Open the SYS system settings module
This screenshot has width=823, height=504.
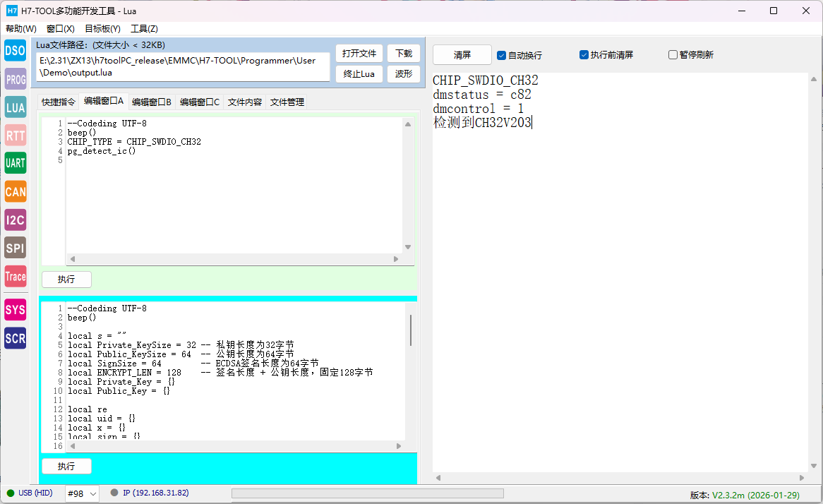16,310
